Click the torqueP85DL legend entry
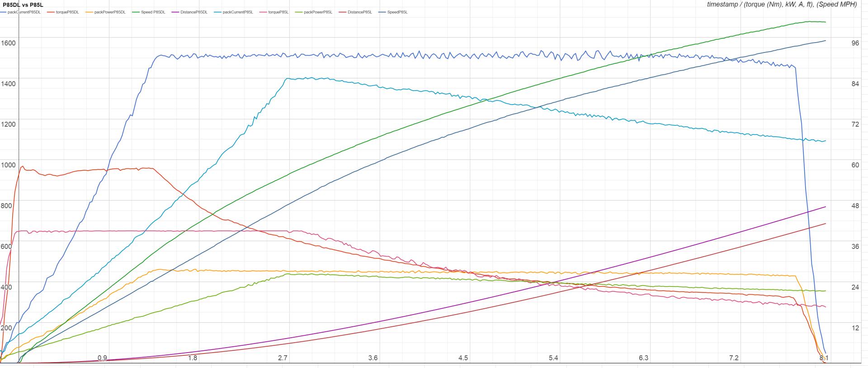The height and width of the screenshot is (368, 868). pos(63,12)
